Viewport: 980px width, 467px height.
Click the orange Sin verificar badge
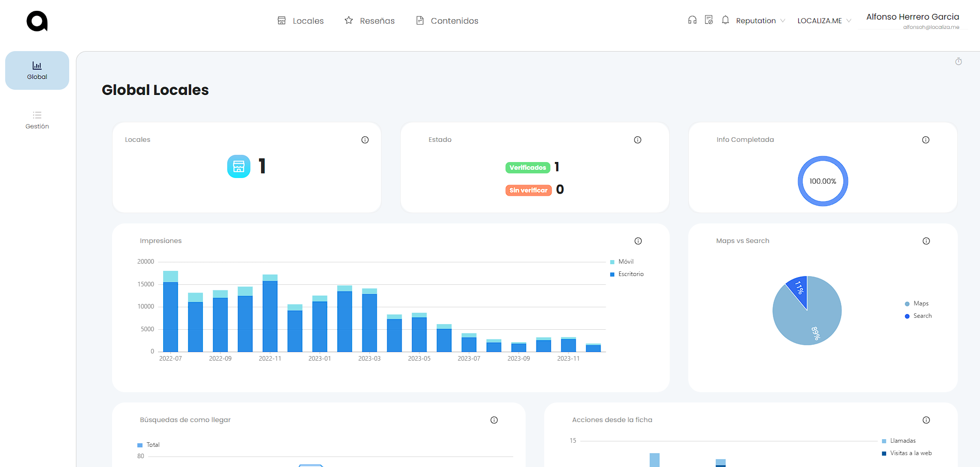pyautogui.click(x=529, y=190)
